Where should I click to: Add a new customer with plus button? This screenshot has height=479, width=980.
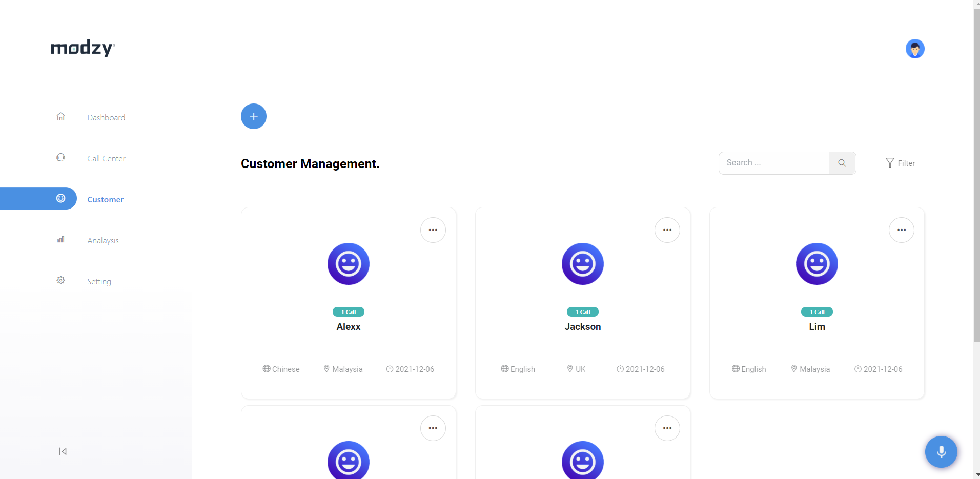(x=254, y=116)
